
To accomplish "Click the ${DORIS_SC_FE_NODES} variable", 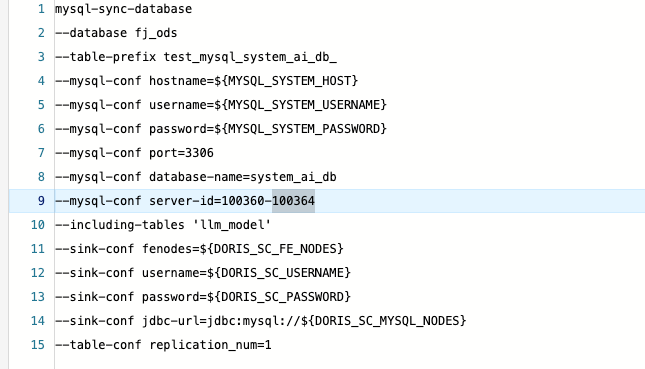I will coord(271,249).
